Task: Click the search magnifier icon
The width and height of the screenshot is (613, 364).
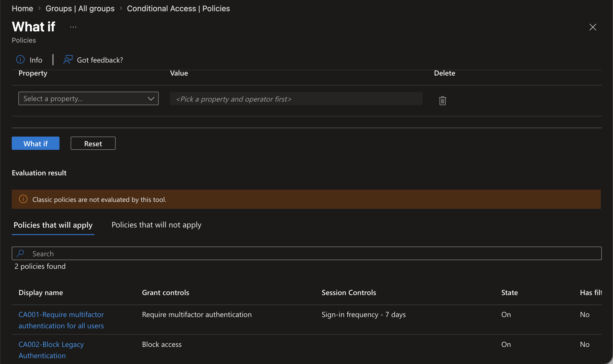Action: tap(20, 253)
